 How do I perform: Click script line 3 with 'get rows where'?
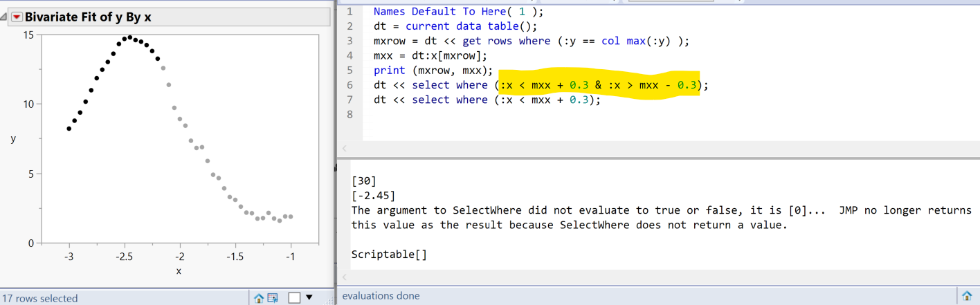click(x=532, y=41)
